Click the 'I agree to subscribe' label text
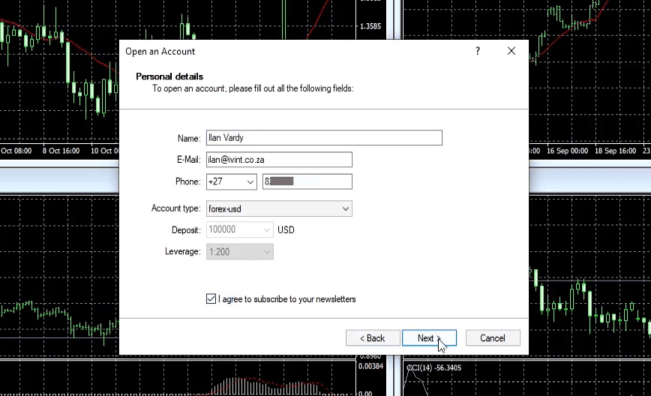The image size is (651, 396). (x=287, y=299)
